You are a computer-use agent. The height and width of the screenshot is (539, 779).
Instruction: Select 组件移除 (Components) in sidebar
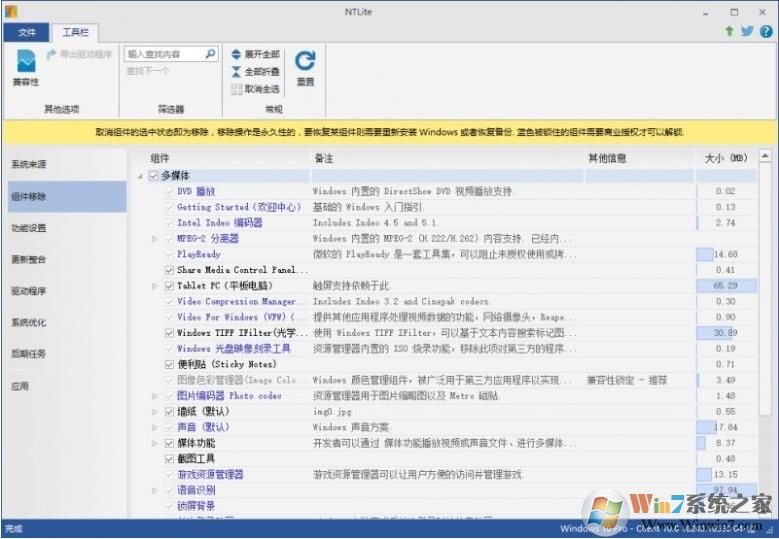pos(67,196)
